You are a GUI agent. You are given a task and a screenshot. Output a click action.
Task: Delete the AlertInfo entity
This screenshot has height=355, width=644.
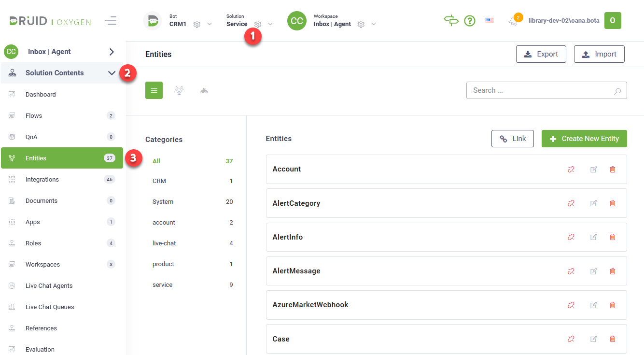[613, 237]
